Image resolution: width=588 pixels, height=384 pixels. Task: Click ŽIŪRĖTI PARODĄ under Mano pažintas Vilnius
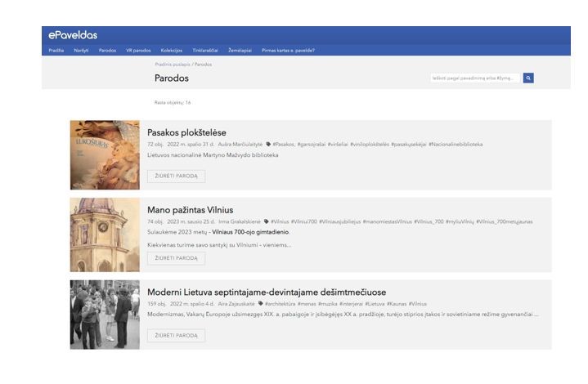point(177,258)
